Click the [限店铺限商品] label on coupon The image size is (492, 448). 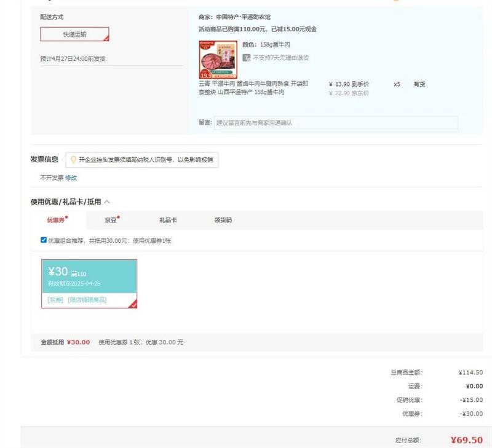(87, 300)
